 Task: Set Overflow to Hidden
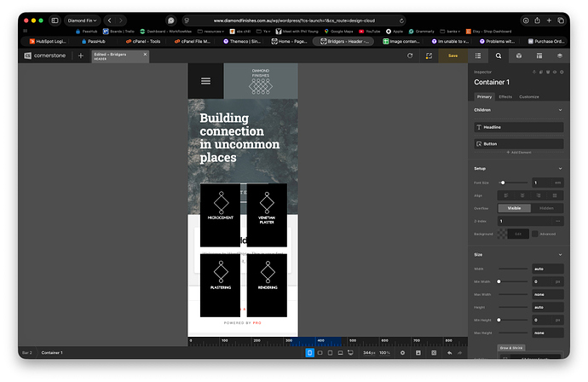(x=546, y=207)
